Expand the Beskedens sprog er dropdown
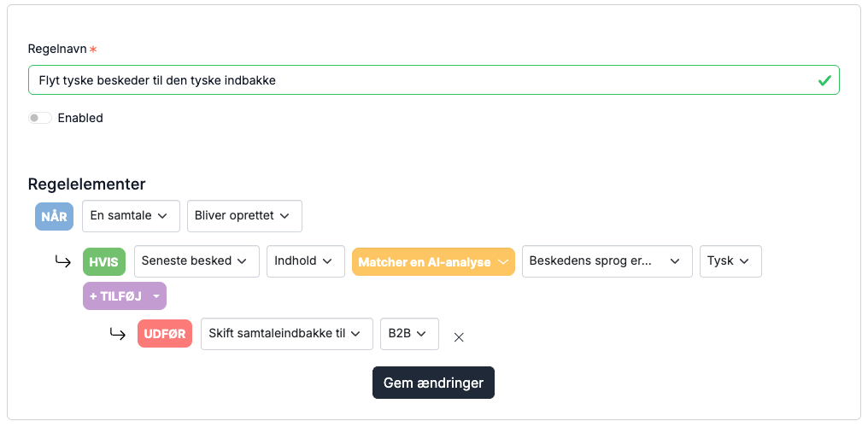This screenshot has height=427, width=868. [x=607, y=261]
